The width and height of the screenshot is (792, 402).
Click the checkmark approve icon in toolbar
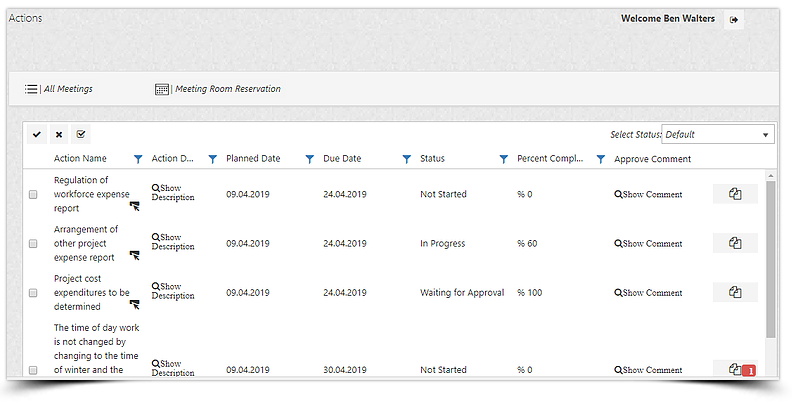37,134
